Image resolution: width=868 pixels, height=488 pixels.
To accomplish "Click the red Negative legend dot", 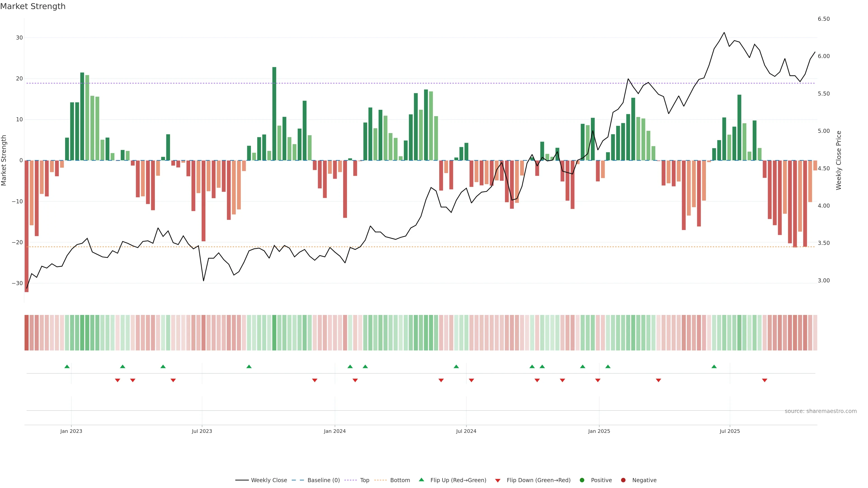I will (623, 480).
